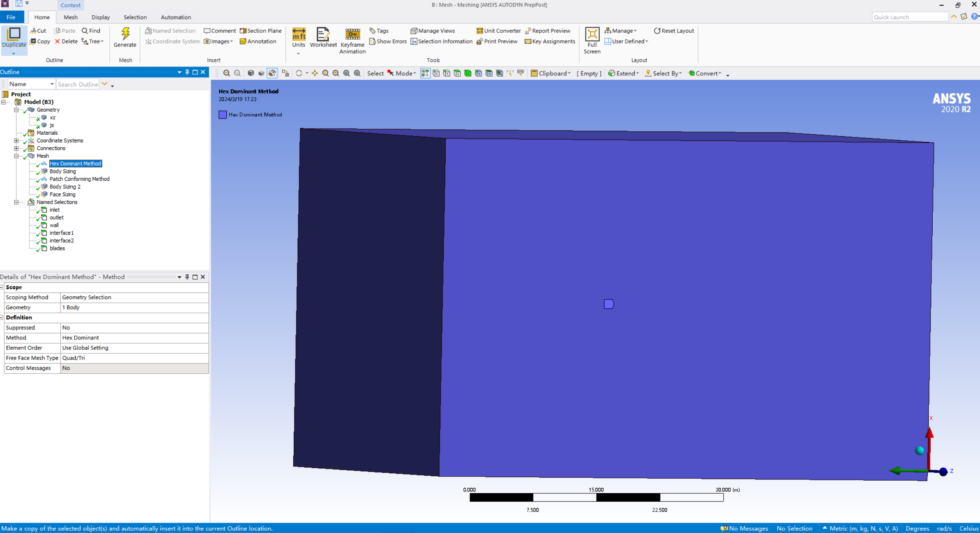This screenshot has width=980, height=533.
Task: Click the Quick Launch search box
Action: (x=910, y=17)
